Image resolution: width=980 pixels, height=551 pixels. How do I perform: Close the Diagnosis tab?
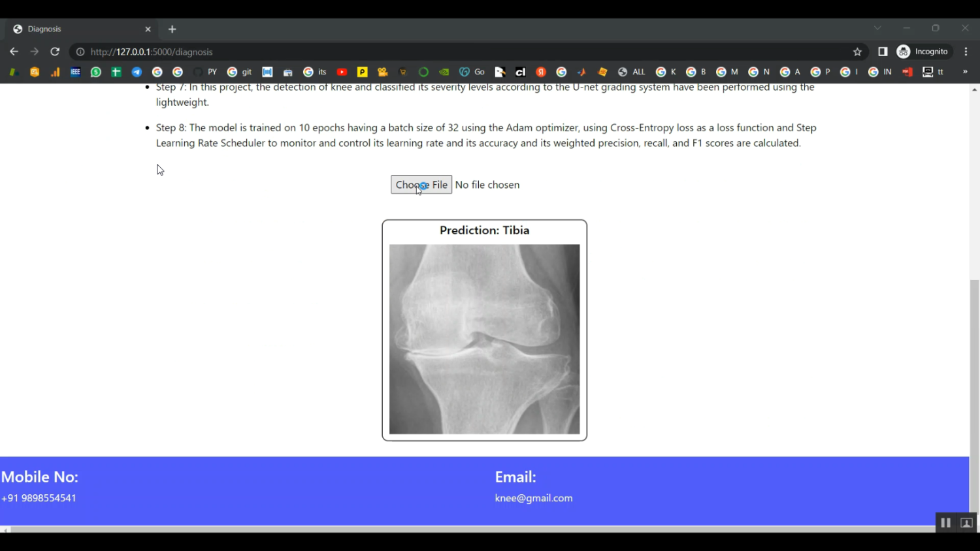point(148,29)
